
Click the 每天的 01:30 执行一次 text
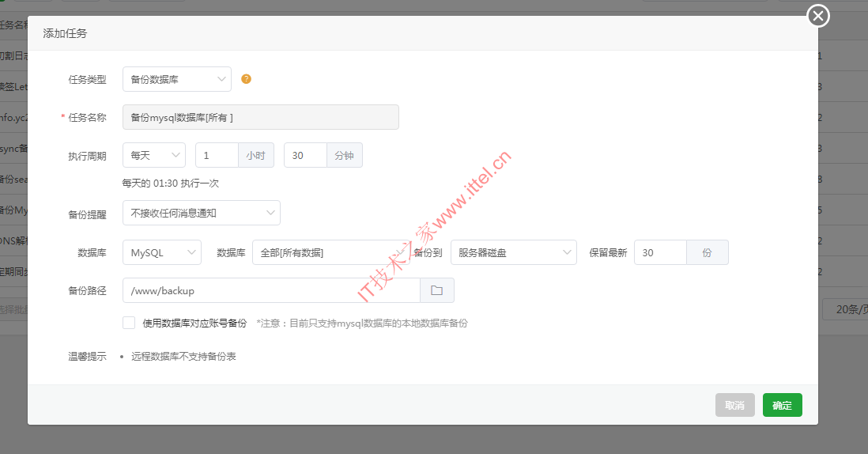(x=171, y=183)
